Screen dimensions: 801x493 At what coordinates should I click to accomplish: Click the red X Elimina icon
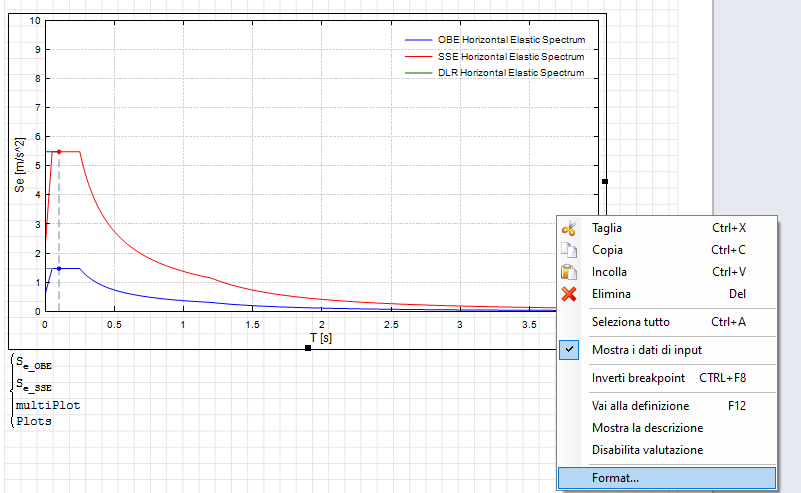(569, 294)
